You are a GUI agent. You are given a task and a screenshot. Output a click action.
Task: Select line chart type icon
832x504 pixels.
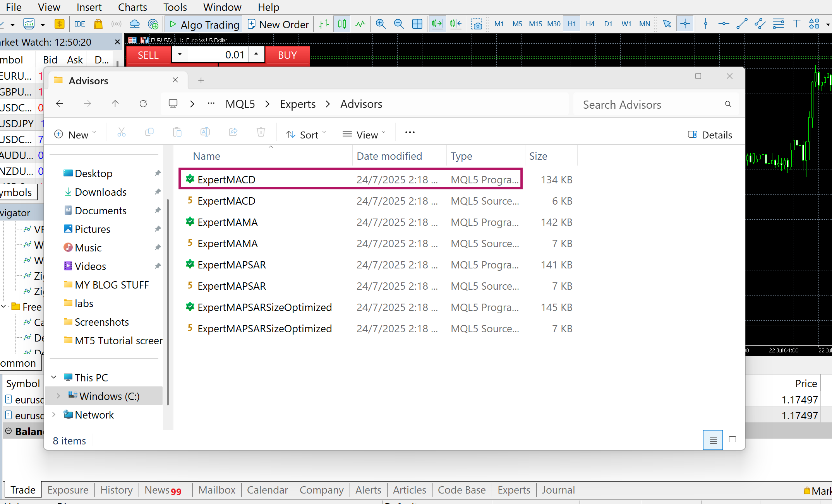click(x=360, y=24)
